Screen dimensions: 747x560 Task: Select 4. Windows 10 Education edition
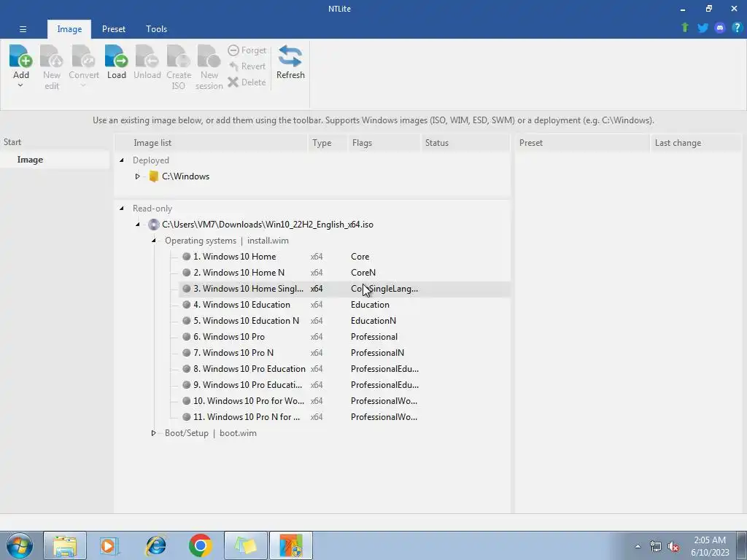point(344,304)
